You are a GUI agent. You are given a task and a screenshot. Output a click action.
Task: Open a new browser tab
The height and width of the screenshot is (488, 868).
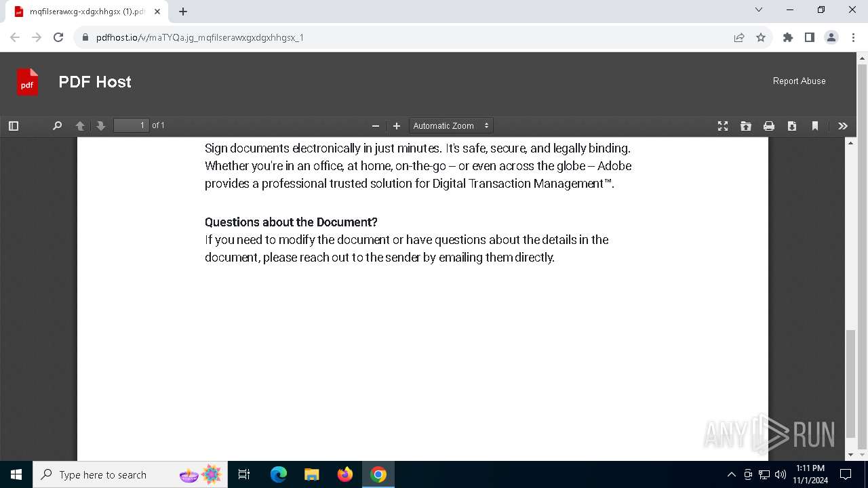click(x=183, y=12)
